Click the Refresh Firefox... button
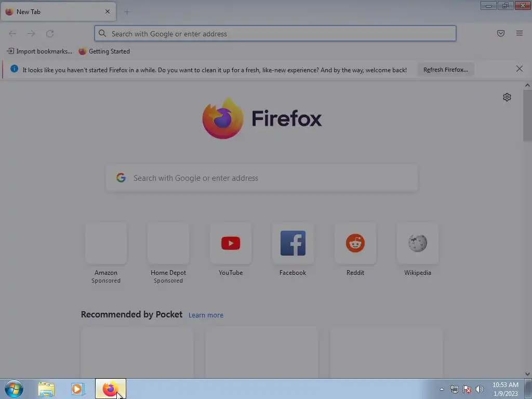Image resolution: width=532 pixels, height=399 pixels. point(445,70)
